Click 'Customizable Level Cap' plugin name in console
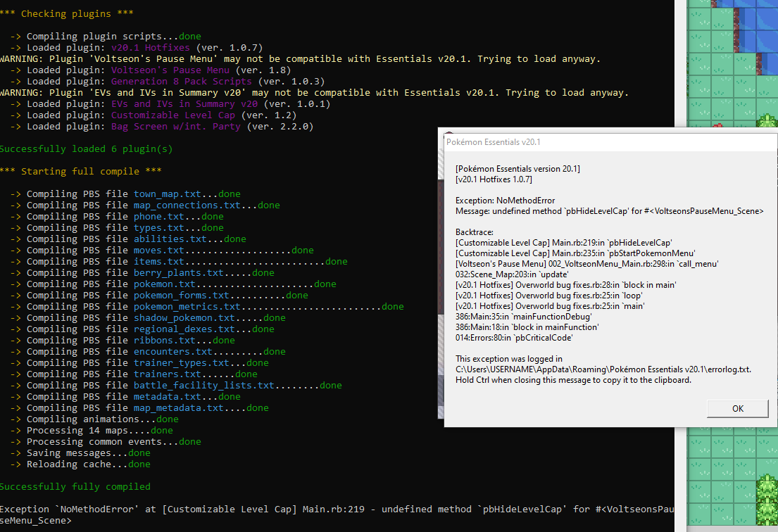 pos(172,115)
